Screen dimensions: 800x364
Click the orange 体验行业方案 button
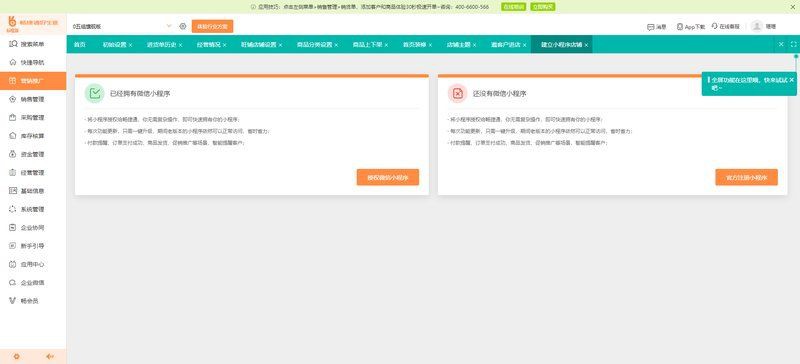coord(212,26)
